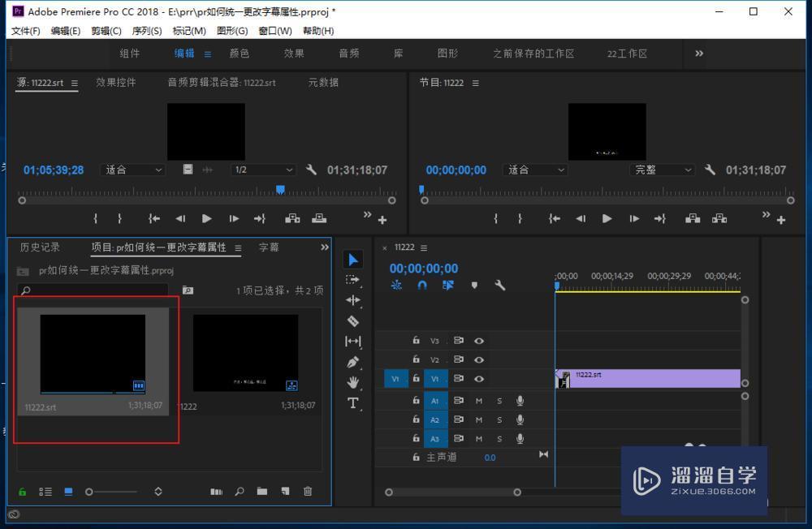Viewport: 812px width, 529px height.
Task: Select the Pen tool
Action: pyautogui.click(x=353, y=362)
